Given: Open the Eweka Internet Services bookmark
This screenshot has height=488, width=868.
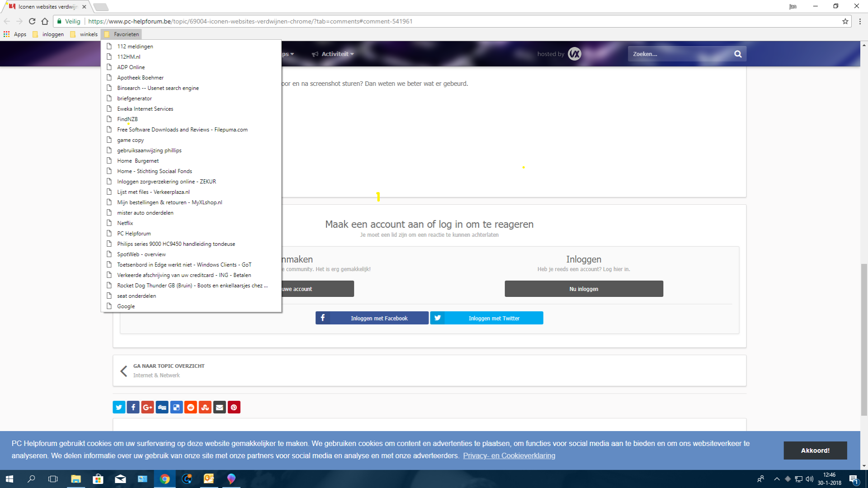Looking at the screenshot, I should pyautogui.click(x=191, y=108).
